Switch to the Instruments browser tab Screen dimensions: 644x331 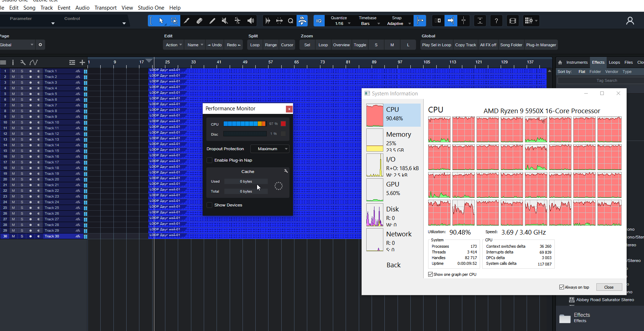577,62
